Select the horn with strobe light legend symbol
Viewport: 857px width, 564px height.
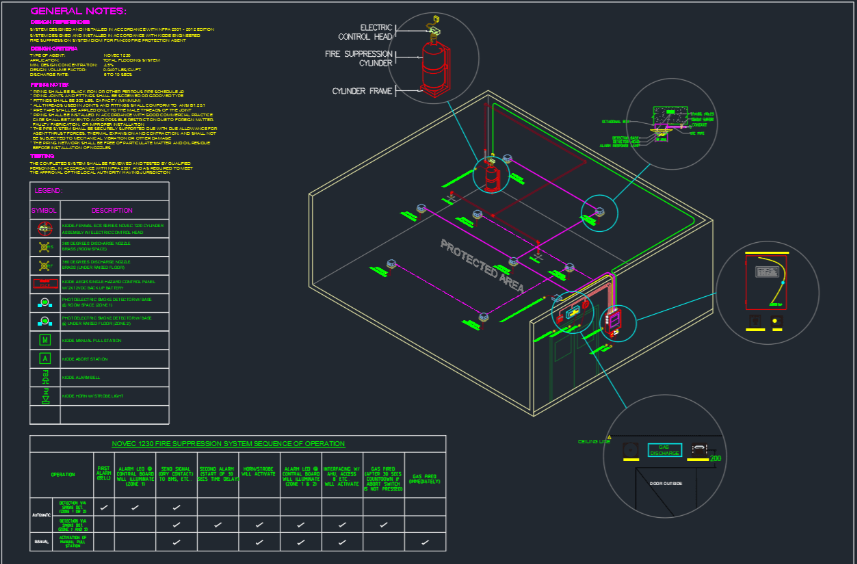point(45,396)
